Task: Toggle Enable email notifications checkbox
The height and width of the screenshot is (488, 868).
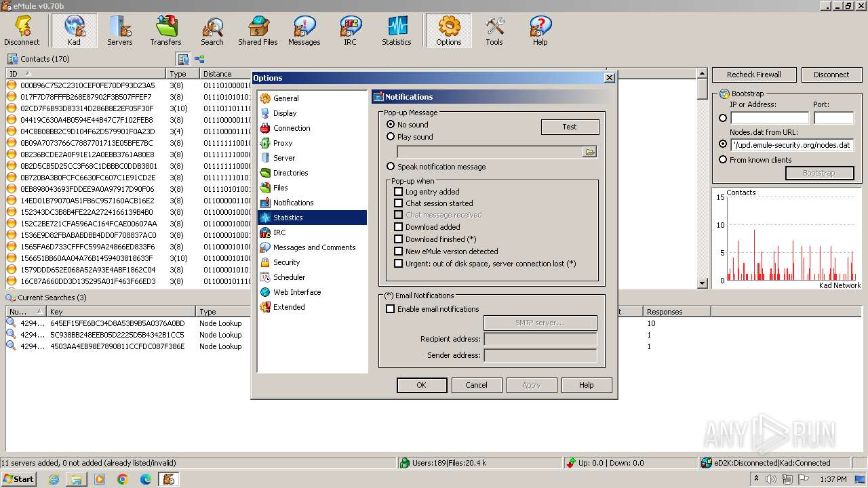Action: (391, 309)
